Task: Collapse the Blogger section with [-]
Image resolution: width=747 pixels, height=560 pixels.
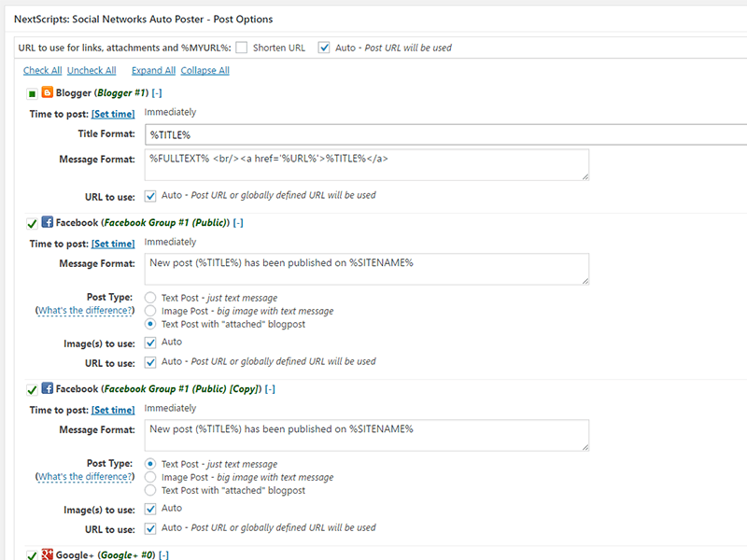Action: click(157, 92)
